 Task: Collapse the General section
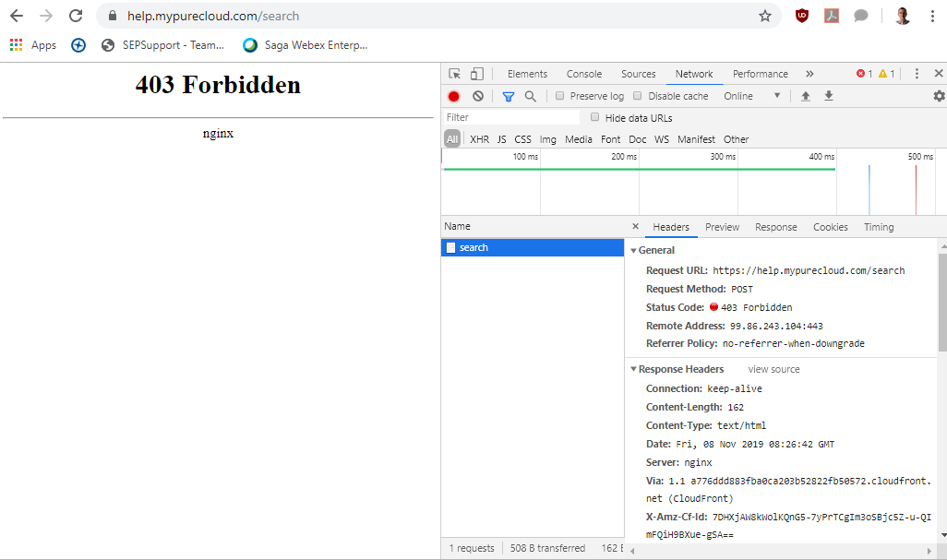(633, 250)
